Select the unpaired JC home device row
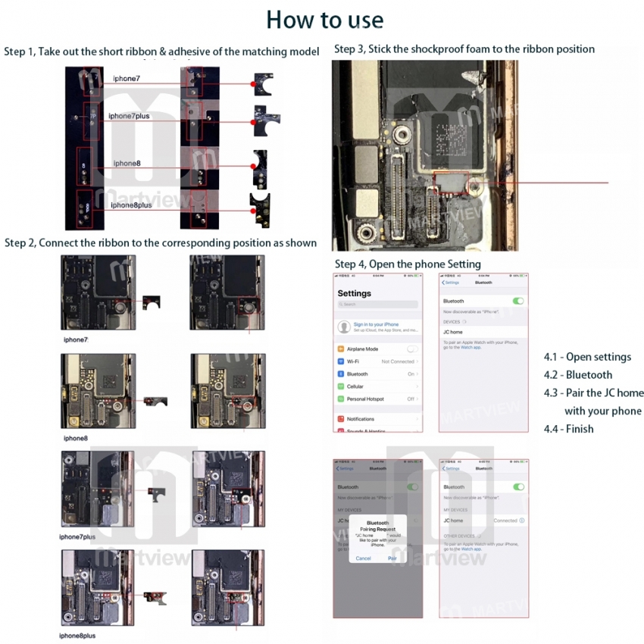The width and height of the screenshot is (644, 644). point(483,332)
